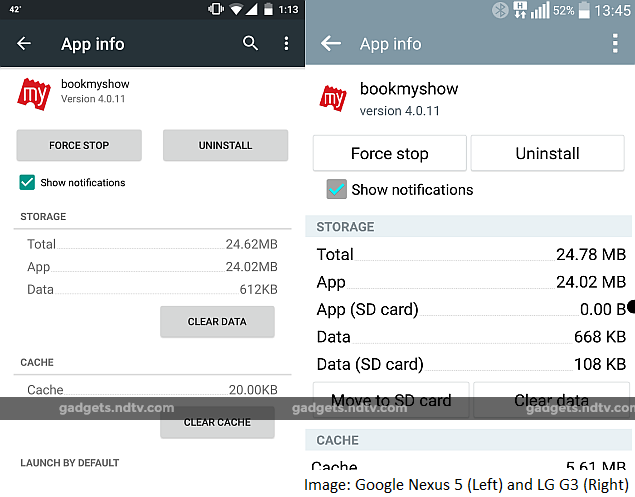Tap Version 4.0.11 text on Nexus 5

(x=93, y=99)
